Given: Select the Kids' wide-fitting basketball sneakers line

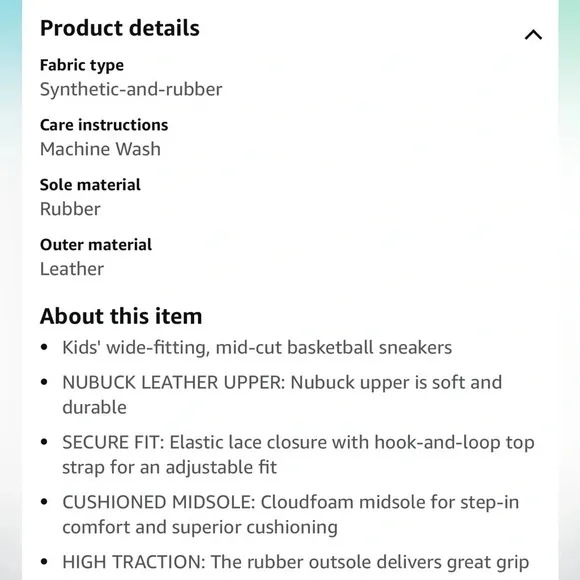Looking at the screenshot, I should [257, 348].
